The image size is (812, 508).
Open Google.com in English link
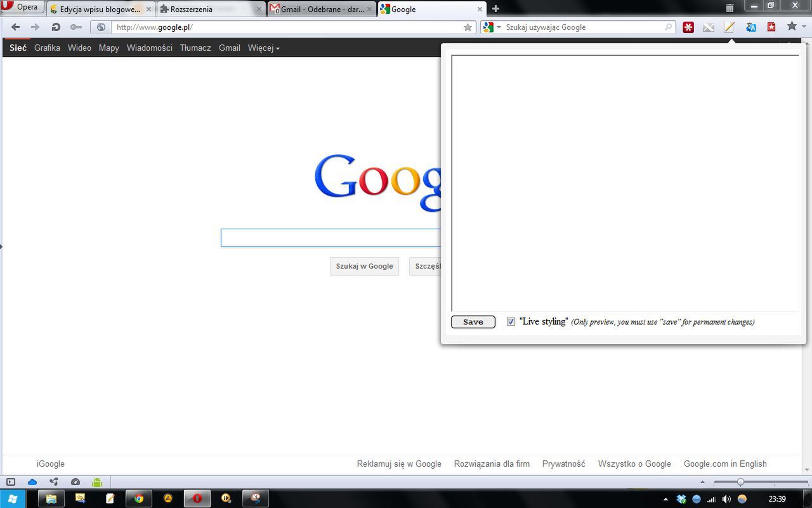(725, 464)
